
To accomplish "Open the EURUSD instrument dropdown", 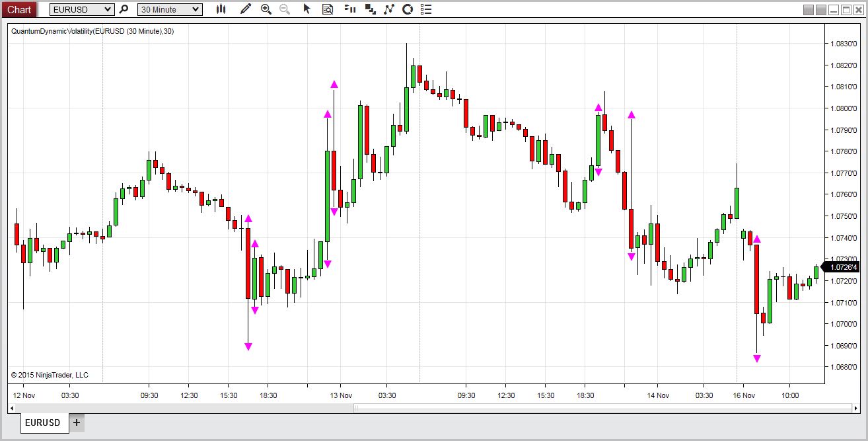I will coord(82,9).
